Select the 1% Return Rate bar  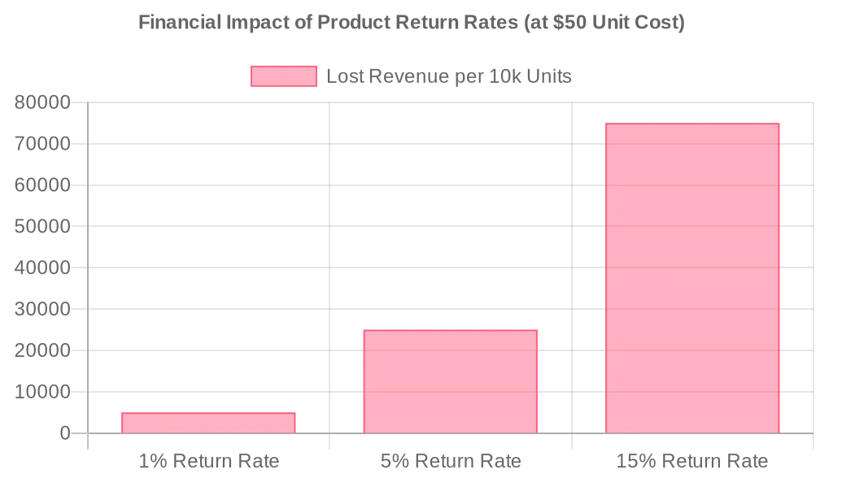tap(208, 423)
